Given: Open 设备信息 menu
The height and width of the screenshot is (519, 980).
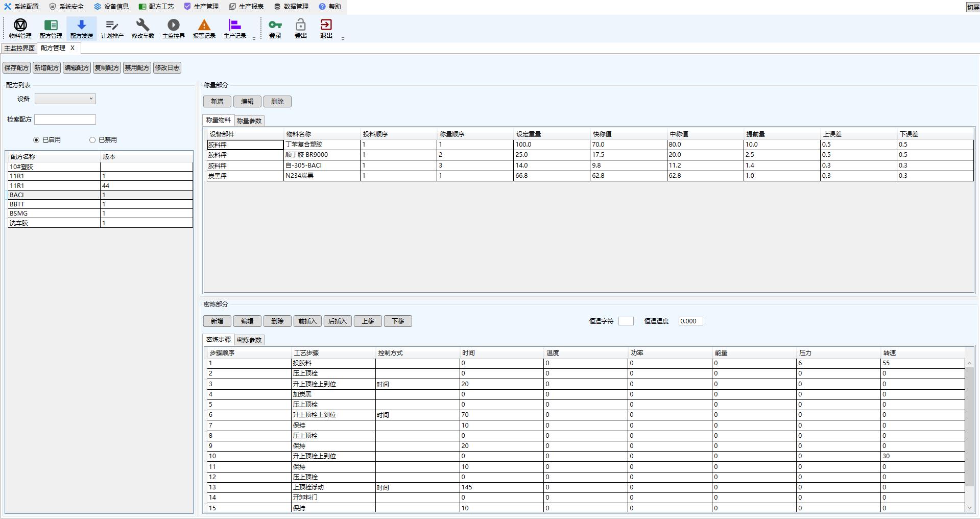Looking at the screenshot, I should (x=111, y=7).
